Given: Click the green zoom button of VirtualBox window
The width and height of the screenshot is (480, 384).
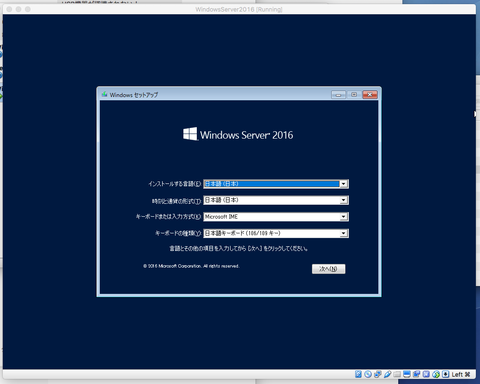Looking at the screenshot, I should coord(28,9).
